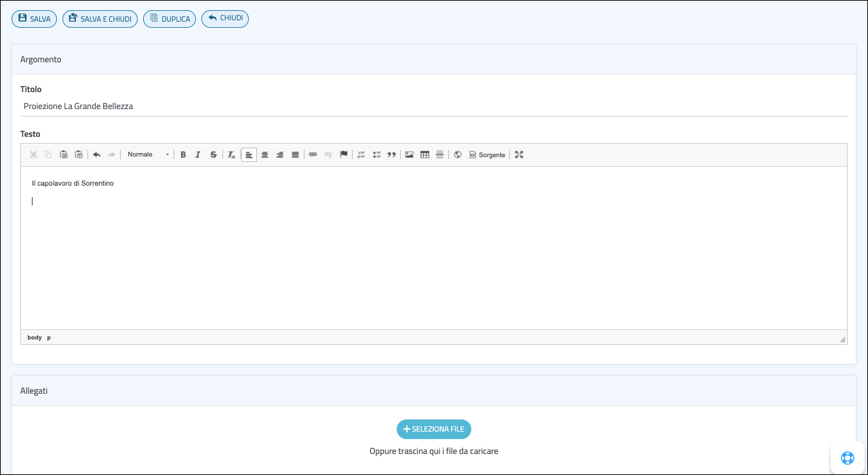Insert a numbered list

pos(361,154)
